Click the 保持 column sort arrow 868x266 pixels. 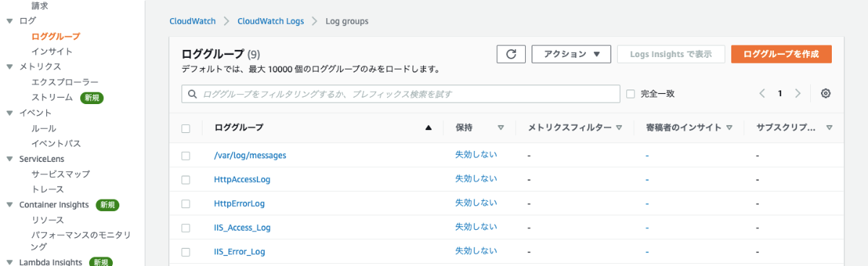point(501,128)
